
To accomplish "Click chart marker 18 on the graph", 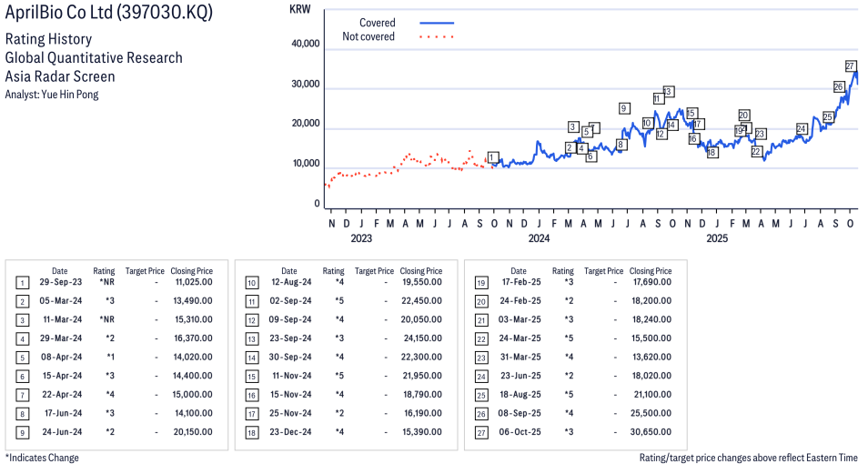I will pyautogui.click(x=712, y=153).
